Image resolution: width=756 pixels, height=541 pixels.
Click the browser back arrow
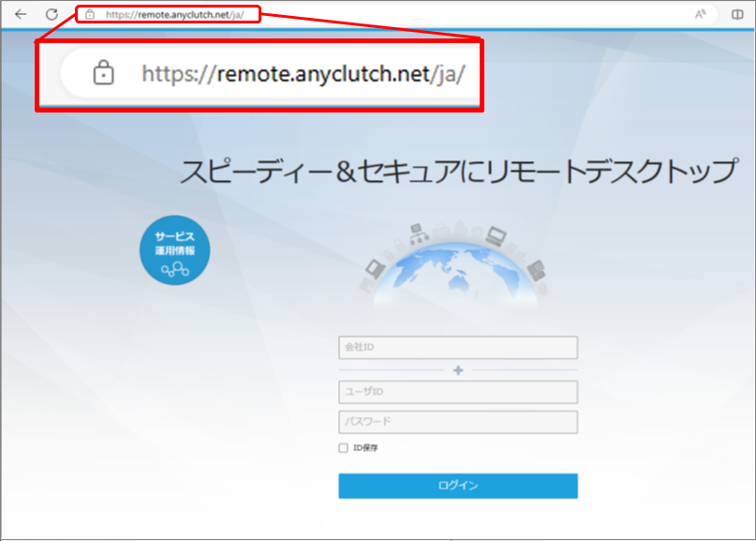pos(21,14)
